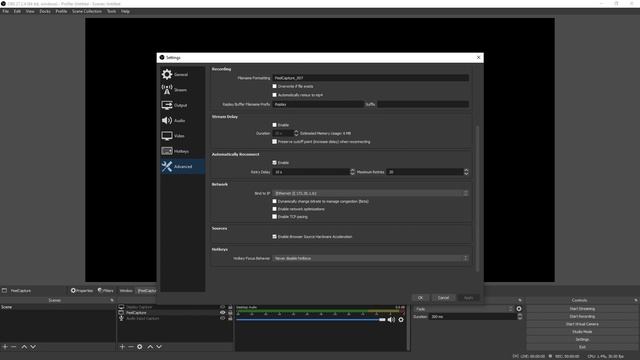Image resolution: width=640 pixels, height=360 pixels.
Task: Open the View menu
Action: click(x=30, y=11)
